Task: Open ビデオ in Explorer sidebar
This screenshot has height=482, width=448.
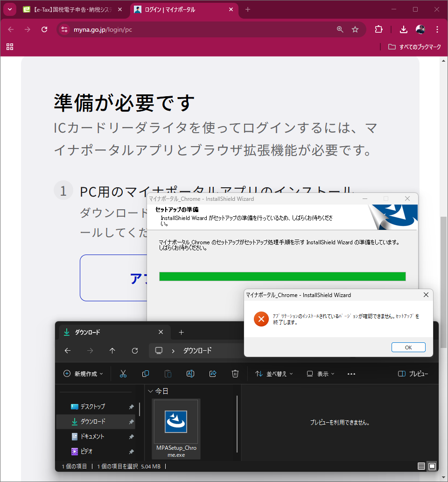Action: [96, 451]
